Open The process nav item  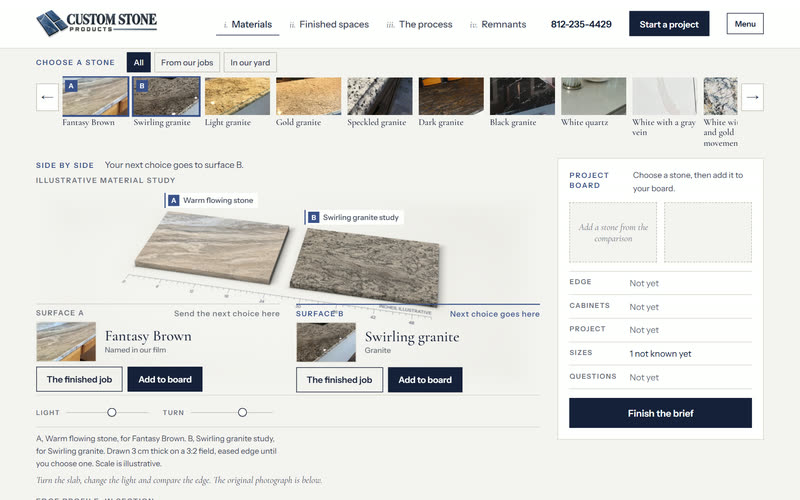pos(419,24)
